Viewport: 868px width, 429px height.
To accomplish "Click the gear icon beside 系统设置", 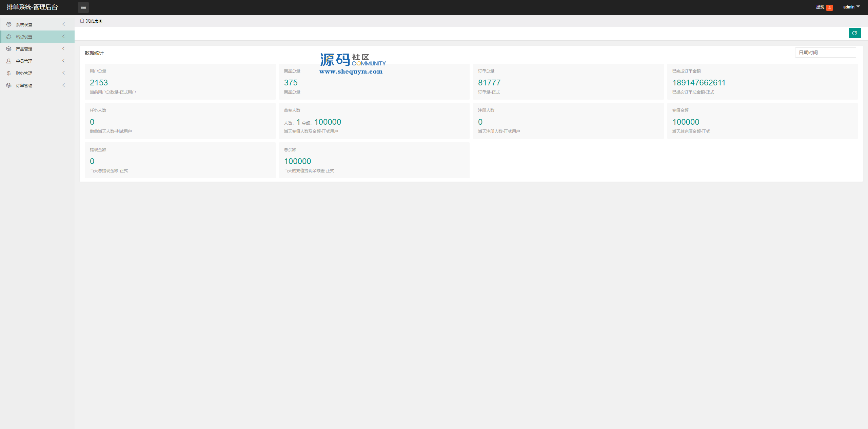I will tap(9, 24).
